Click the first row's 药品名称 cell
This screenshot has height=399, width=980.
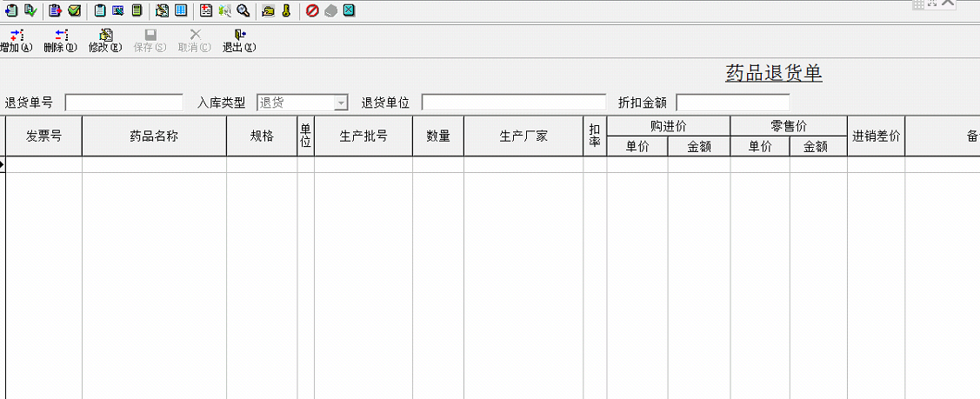coord(155,165)
